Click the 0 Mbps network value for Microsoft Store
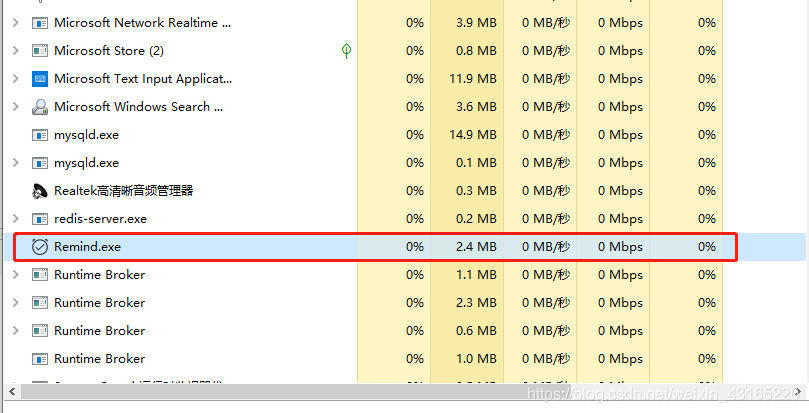Viewport: 809px width, 413px height. [x=620, y=51]
